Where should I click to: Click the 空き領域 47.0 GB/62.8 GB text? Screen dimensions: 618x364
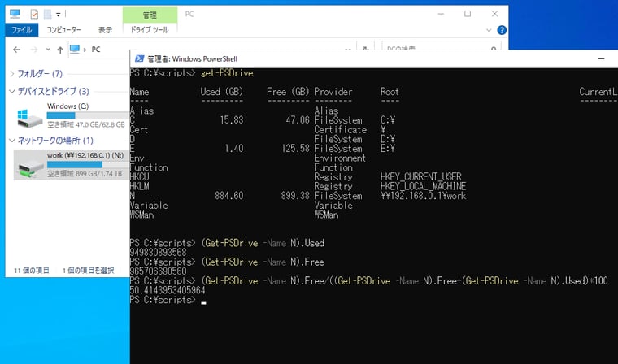(x=86, y=124)
